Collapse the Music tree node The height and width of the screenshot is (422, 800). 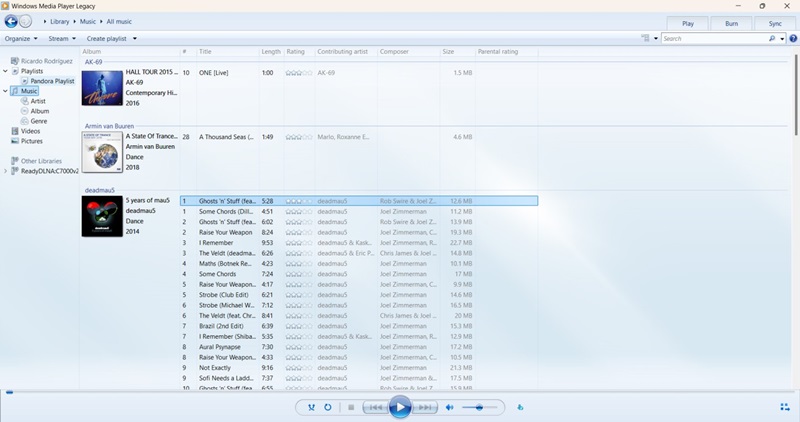[x=5, y=91]
